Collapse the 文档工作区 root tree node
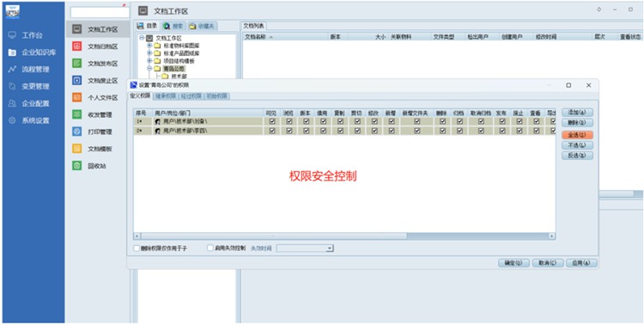 (x=142, y=38)
